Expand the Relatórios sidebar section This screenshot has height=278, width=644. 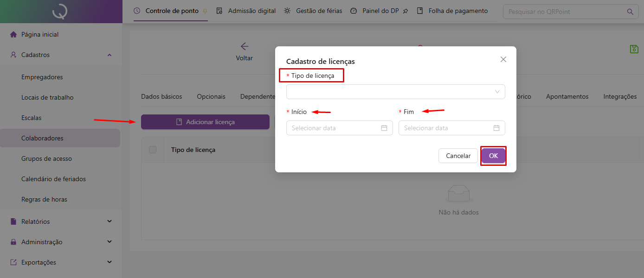[x=109, y=221]
